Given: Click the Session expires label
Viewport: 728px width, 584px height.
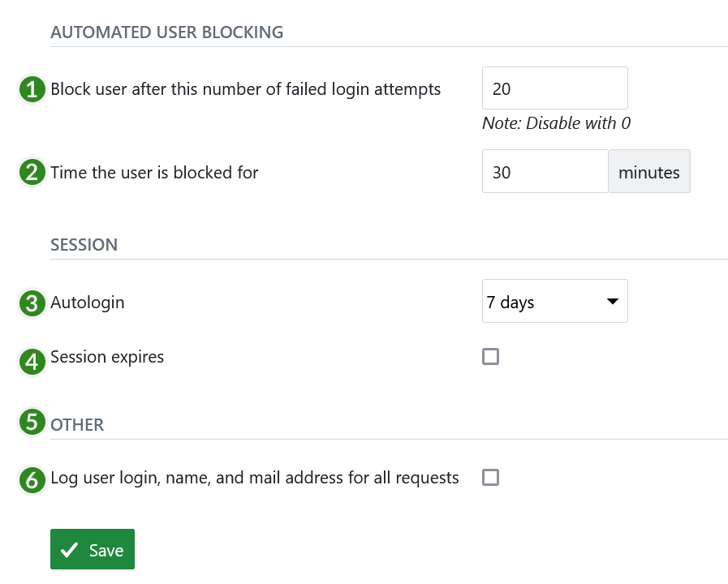Looking at the screenshot, I should [x=107, y=357].
